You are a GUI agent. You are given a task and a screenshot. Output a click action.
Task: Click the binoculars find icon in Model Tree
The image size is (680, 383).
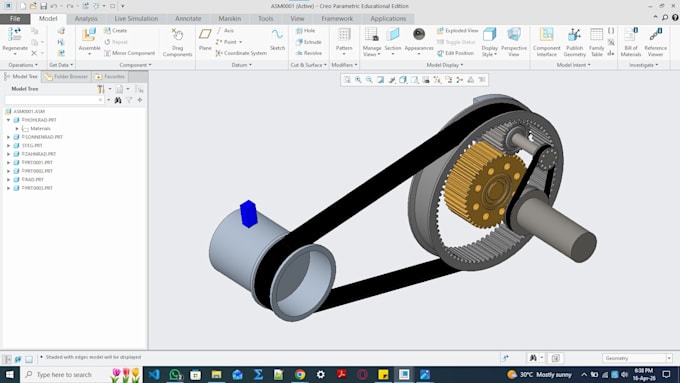coord(118,100)
